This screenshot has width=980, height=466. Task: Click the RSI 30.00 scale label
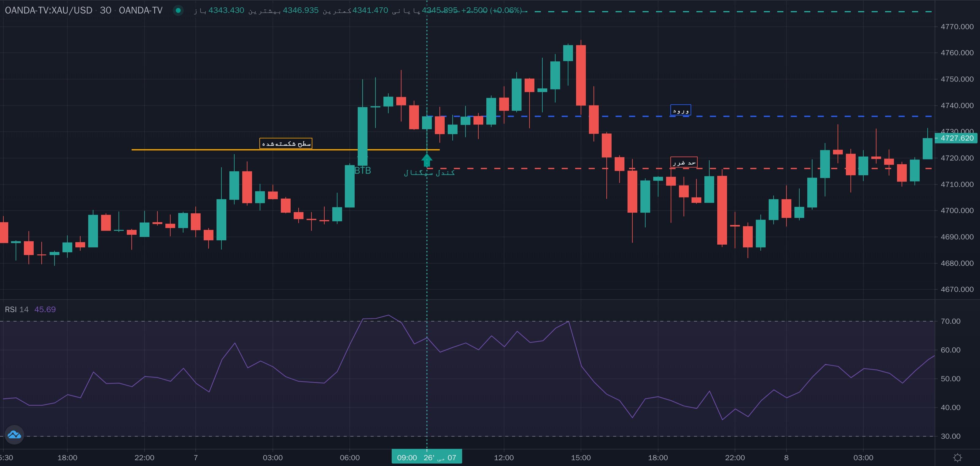[x=950, y=436]
